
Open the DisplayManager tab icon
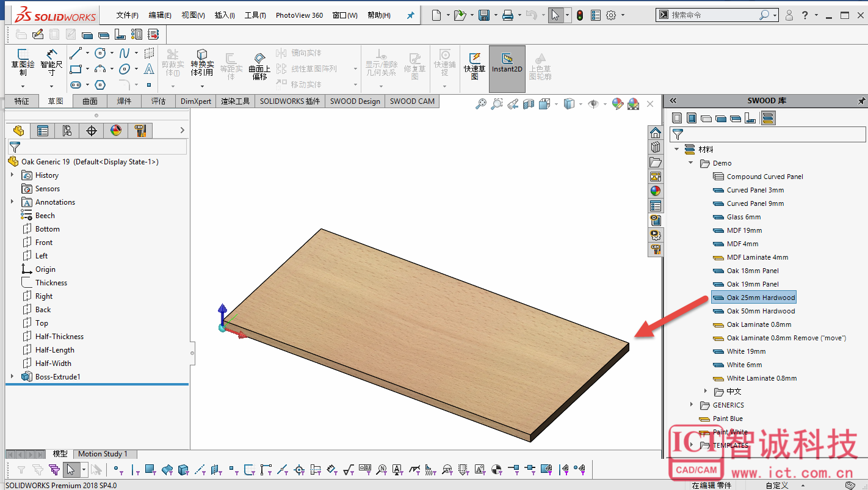[x=116, y=130]
